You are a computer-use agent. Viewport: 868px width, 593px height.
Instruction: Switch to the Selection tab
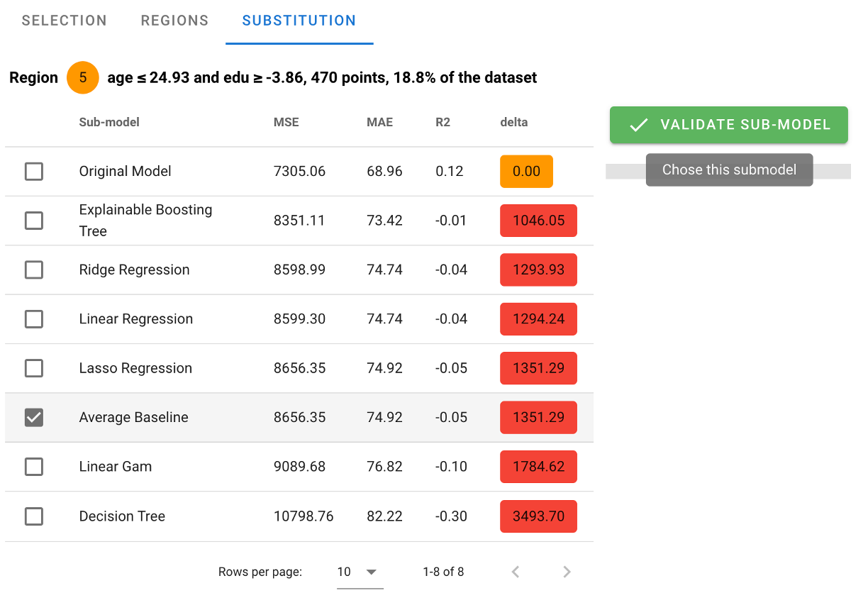click(x=65, y=21)
